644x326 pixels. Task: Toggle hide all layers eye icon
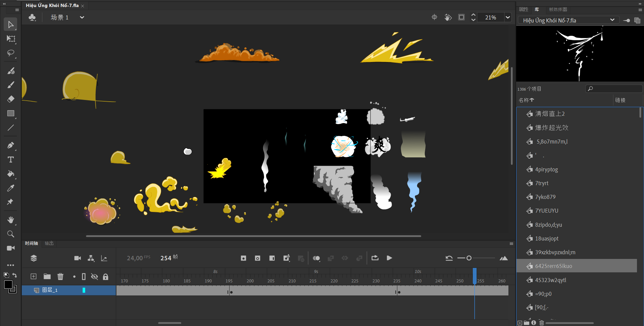(95, 276)
